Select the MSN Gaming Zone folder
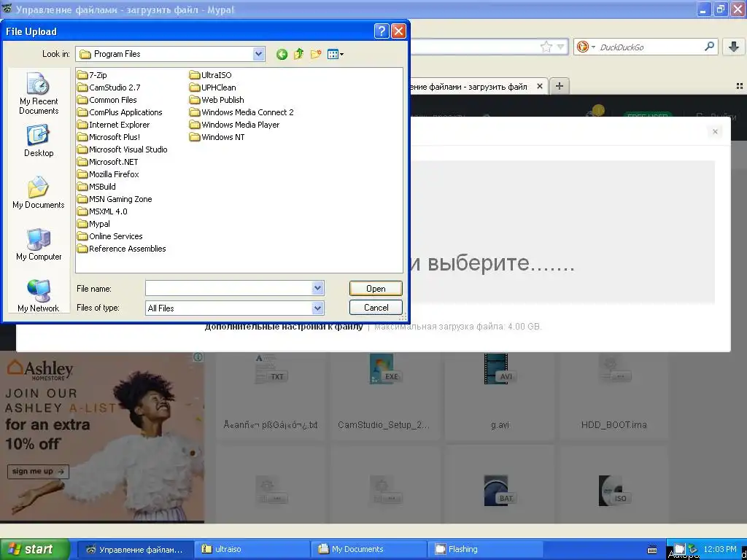The width and height of the screenshot is (747, 560). click(115, 199)
